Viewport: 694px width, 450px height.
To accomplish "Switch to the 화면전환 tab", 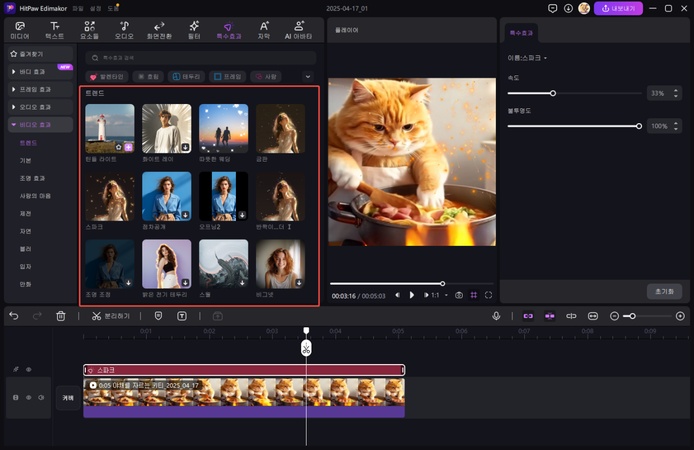I will tap(158, 30).
